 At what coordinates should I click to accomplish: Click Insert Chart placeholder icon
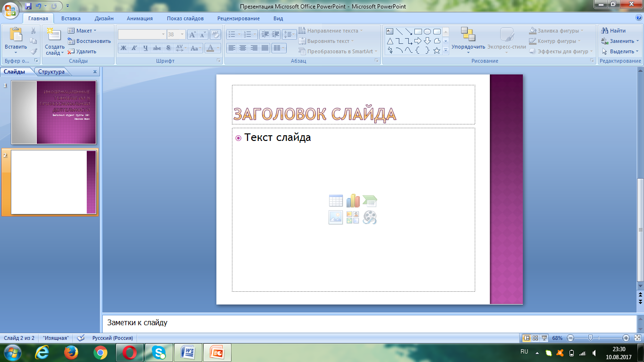[x=353, y=201]
